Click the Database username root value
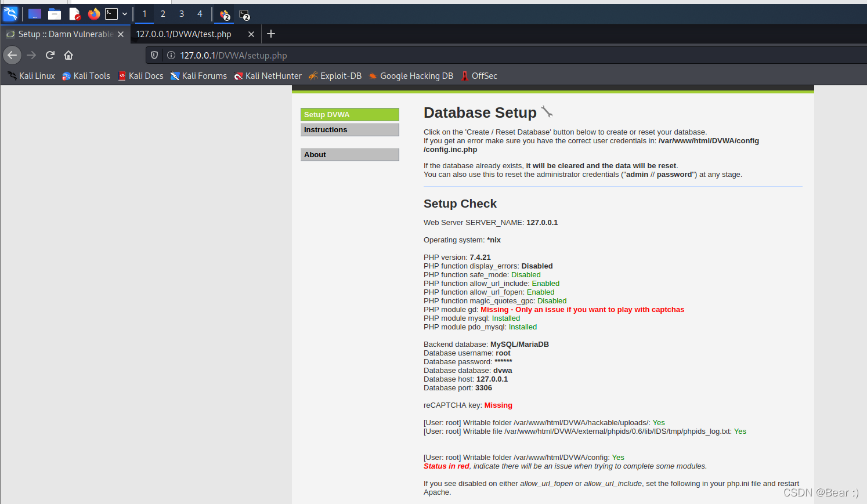867x504 pixels. tap(503, 353)
